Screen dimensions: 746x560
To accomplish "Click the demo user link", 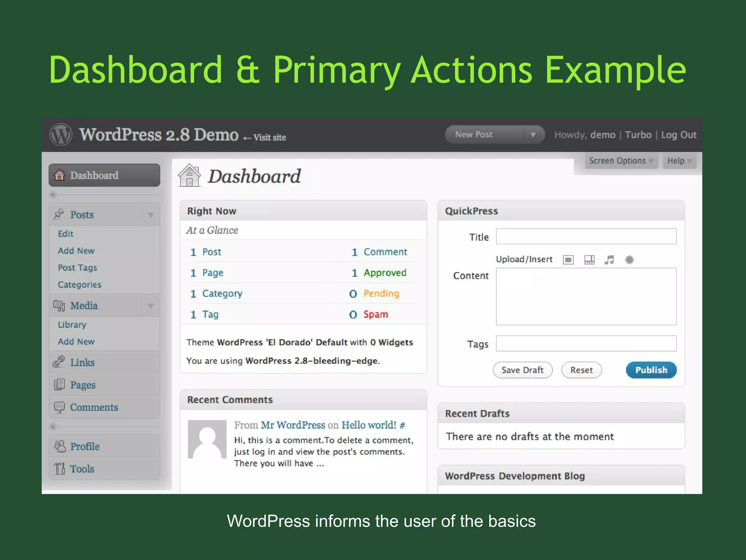I will [603, 135].
